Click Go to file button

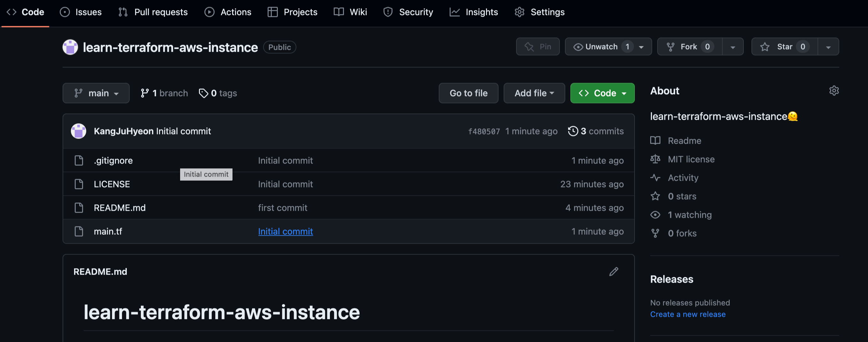pos(468,93)
